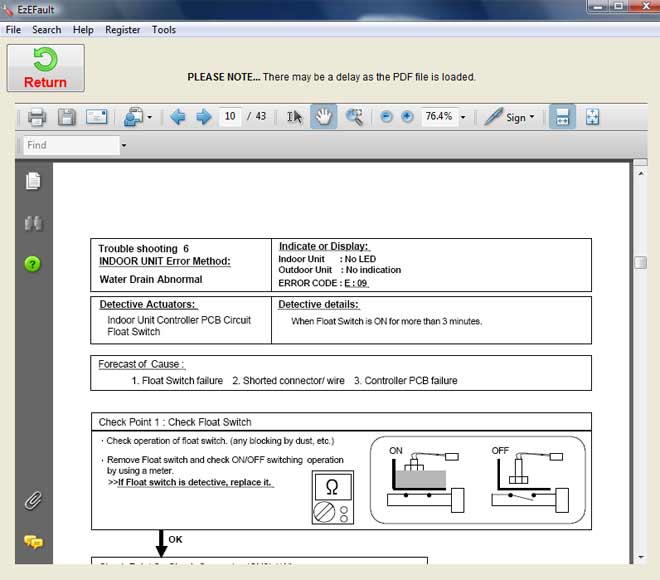Viewport: 660px width, 580px height.
Task: Expand the Find options dropdown arrow
Action: (x=124, y=146)
